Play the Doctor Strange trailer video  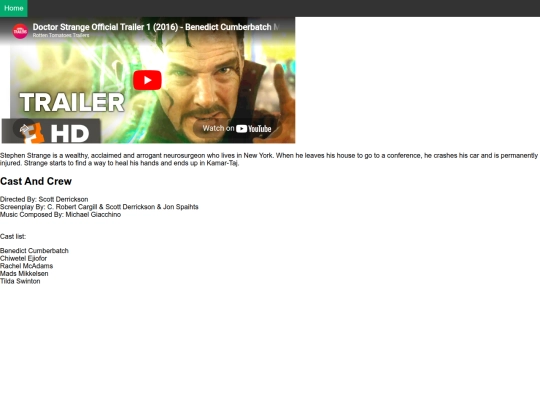pos(147,80)
